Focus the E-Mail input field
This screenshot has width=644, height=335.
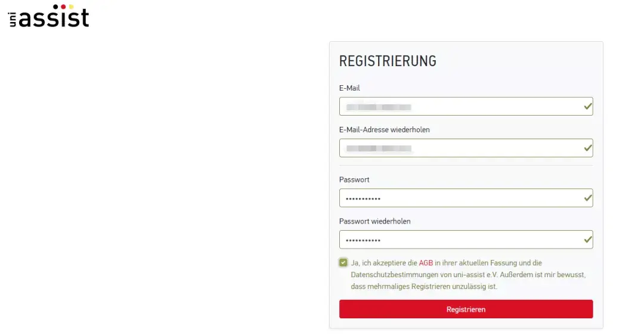tap(459, 107)
